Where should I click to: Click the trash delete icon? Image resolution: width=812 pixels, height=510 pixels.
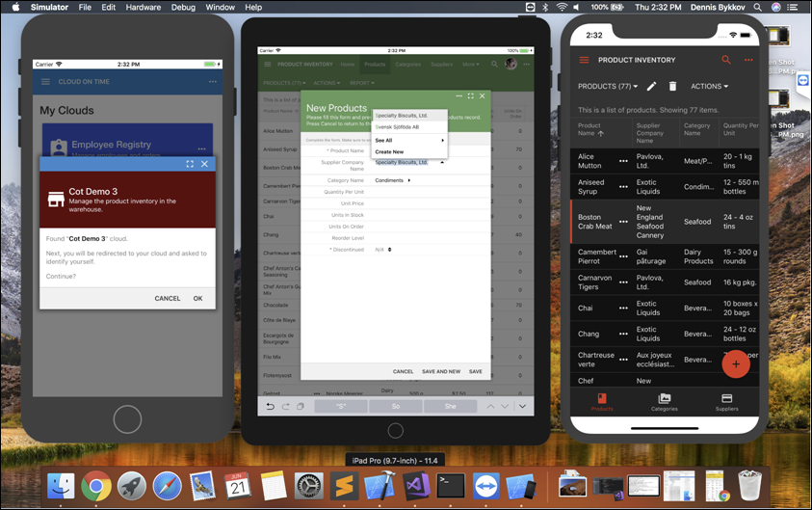coord(673,87)
